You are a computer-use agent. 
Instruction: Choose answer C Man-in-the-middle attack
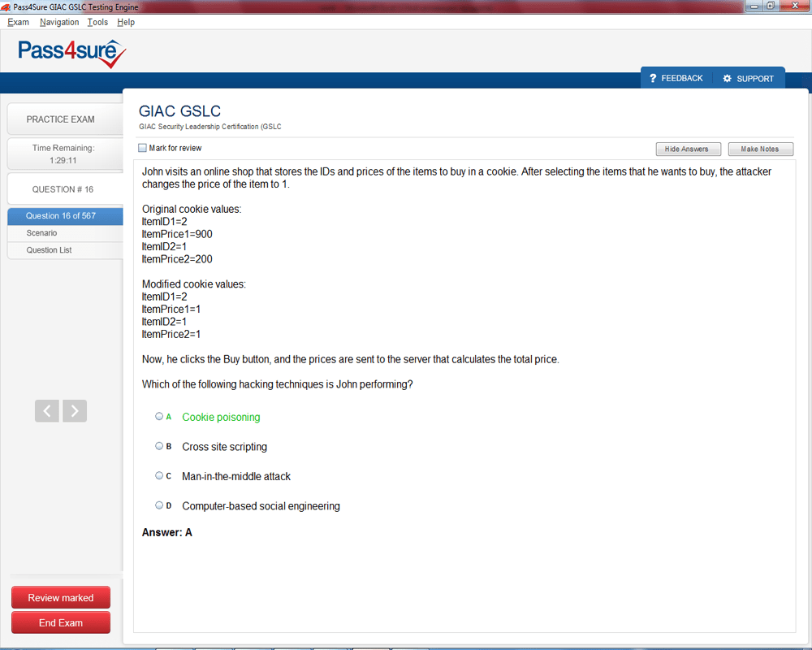pos(159,476)
